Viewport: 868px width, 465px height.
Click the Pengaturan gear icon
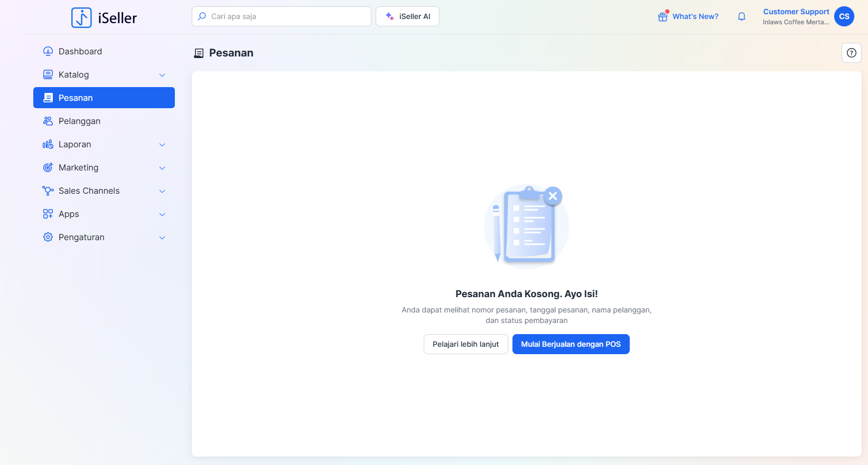click(x=48, y=237)
